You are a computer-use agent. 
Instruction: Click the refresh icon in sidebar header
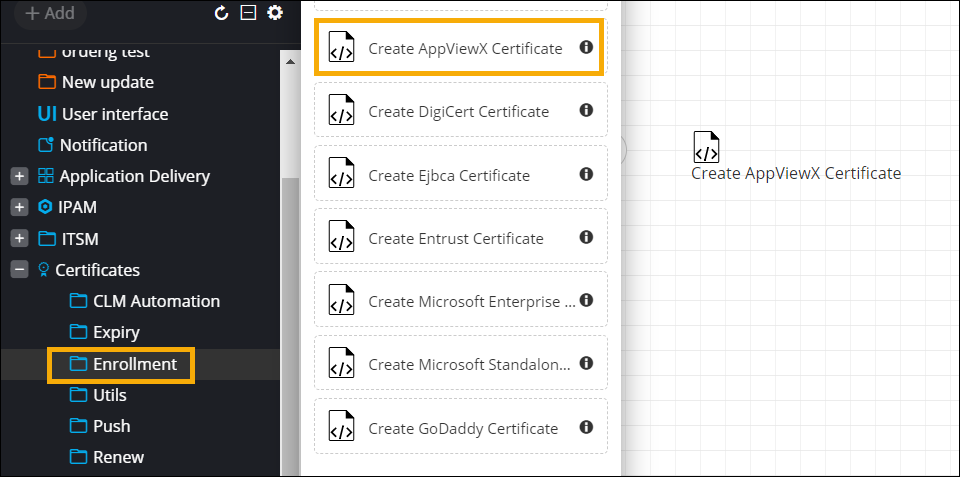(221, 13)
